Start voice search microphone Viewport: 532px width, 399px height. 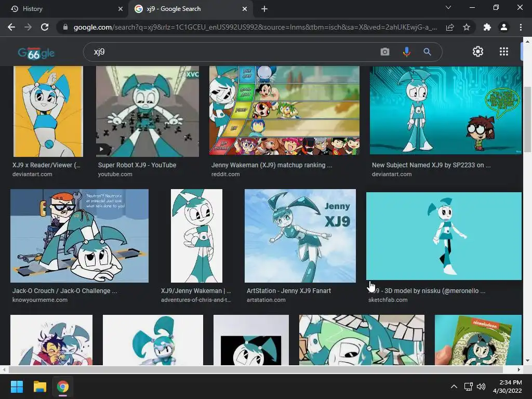coord(406,52)
